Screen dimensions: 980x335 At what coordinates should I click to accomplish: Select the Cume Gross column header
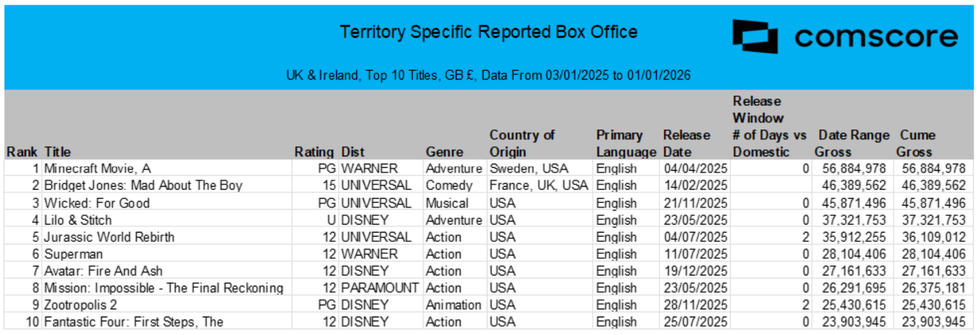click(x=916, y=143)
